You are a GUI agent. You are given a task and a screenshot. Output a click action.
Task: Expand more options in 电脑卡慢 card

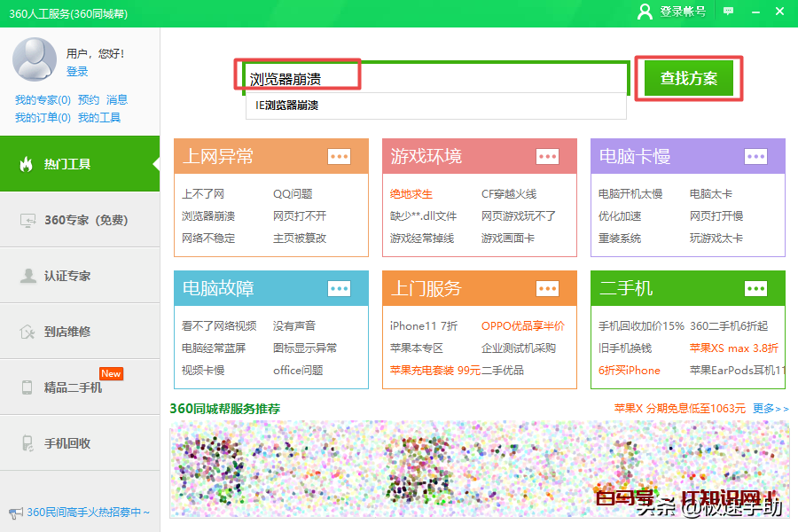point(755,157)
